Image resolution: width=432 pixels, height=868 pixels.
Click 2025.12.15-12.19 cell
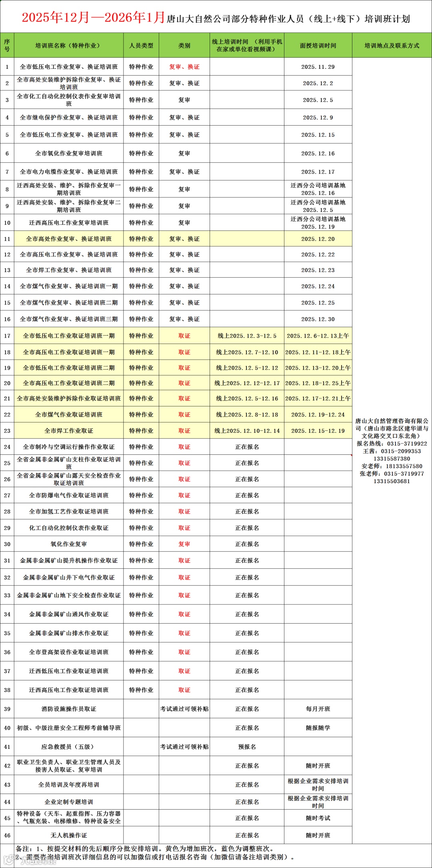(318, 430)
